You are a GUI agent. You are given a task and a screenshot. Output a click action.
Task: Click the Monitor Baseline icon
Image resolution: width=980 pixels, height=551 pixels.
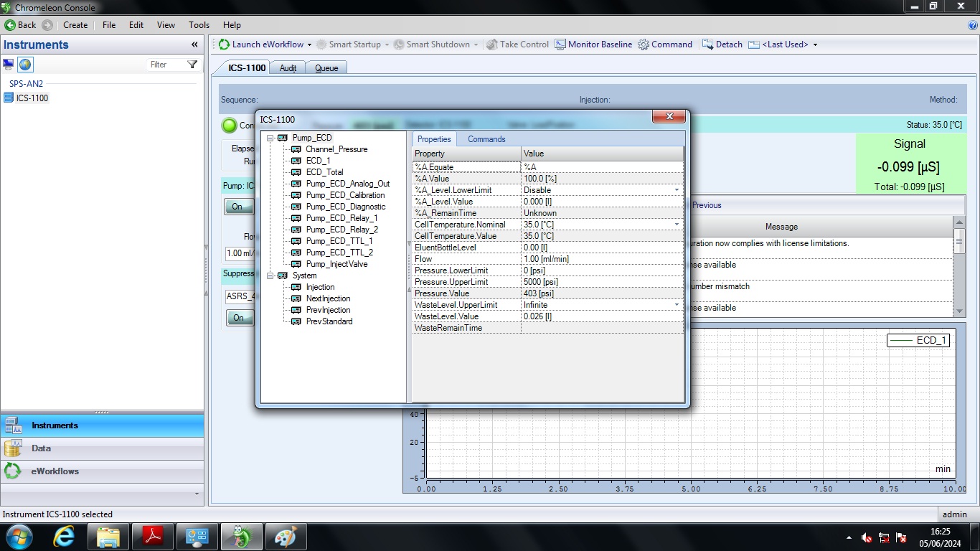pyautogui.click(x=560, y=44)
